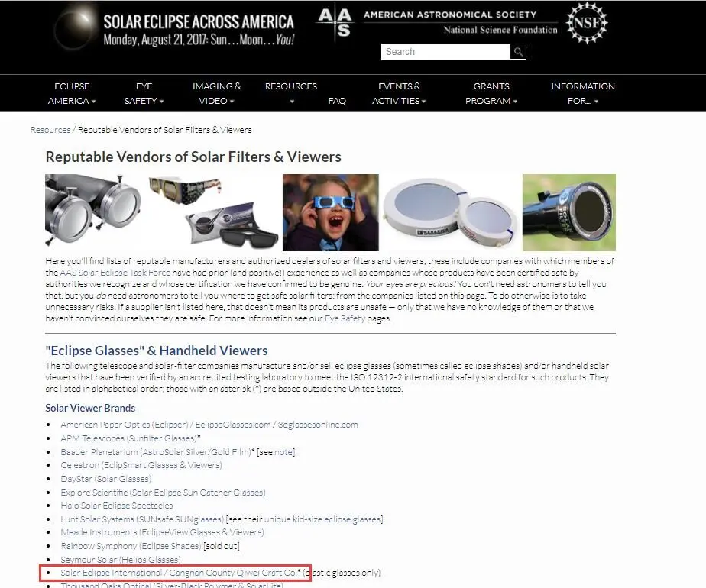Screen dimensions: 706x588
Task: Open the Events & Activities menu
Action: [399, 93]
